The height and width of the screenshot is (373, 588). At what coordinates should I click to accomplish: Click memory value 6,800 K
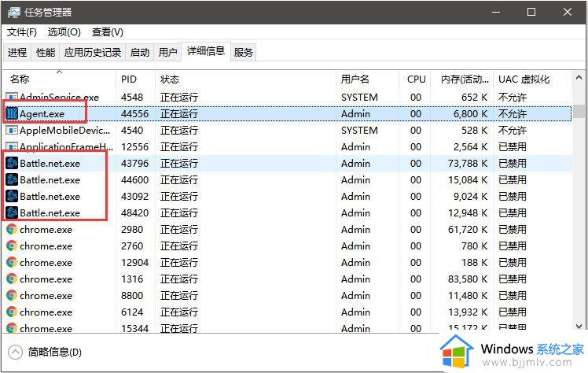(x=470, y=114)
